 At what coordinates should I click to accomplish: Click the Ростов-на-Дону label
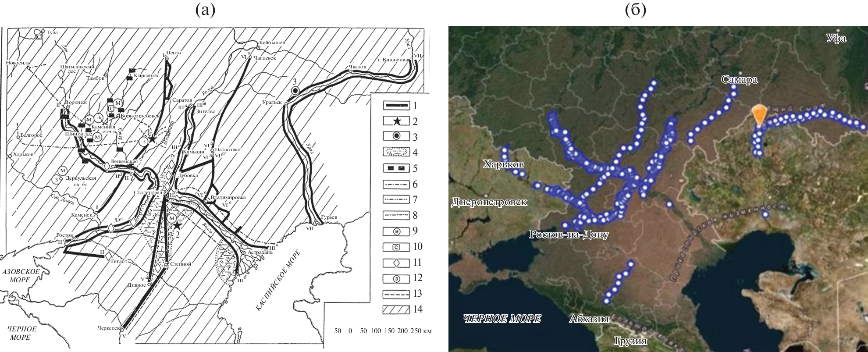[569, 235]
